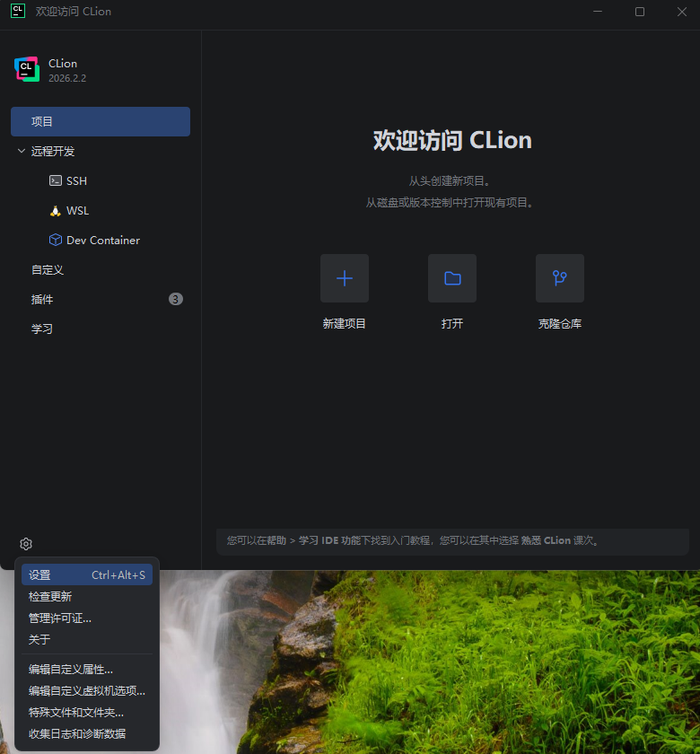700x754 pixels.
Task: Click the text 从头创建新项目。
Action: point(450,180)
